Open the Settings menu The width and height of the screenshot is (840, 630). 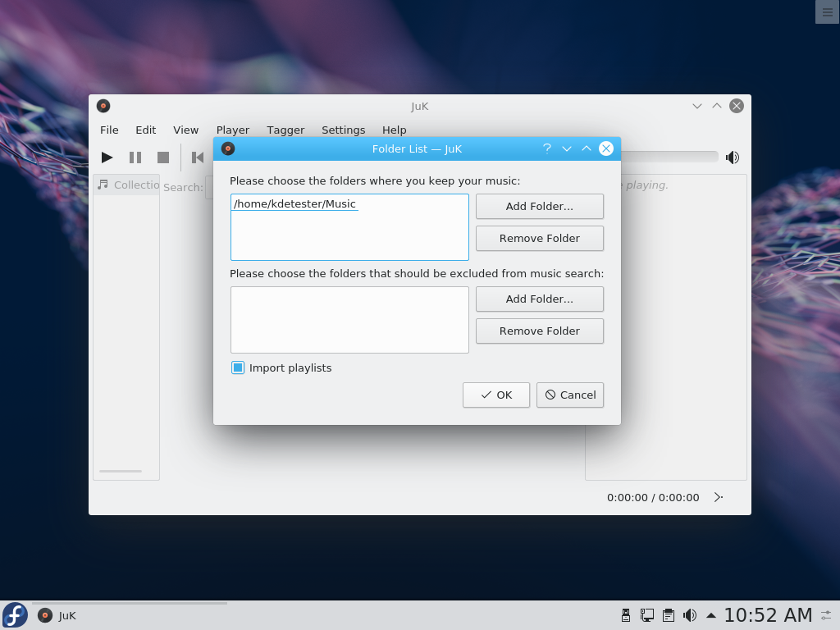[x=344, y=130]
